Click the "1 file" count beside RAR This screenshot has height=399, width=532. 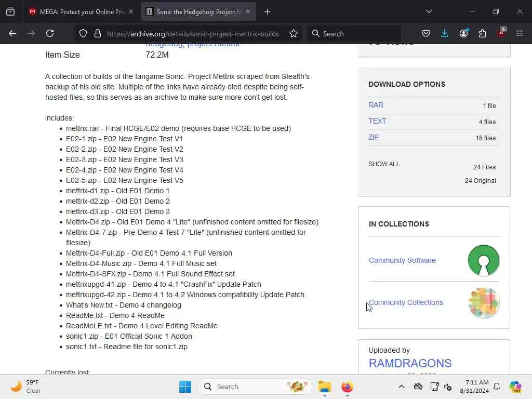[x=489, y=106]
